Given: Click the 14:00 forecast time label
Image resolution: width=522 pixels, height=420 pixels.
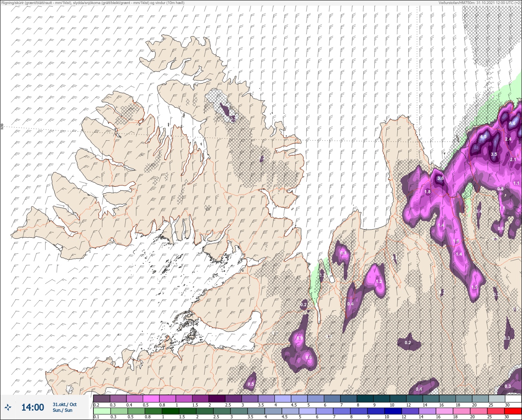Looking at the screenshot, I should (x=33, y=407).
